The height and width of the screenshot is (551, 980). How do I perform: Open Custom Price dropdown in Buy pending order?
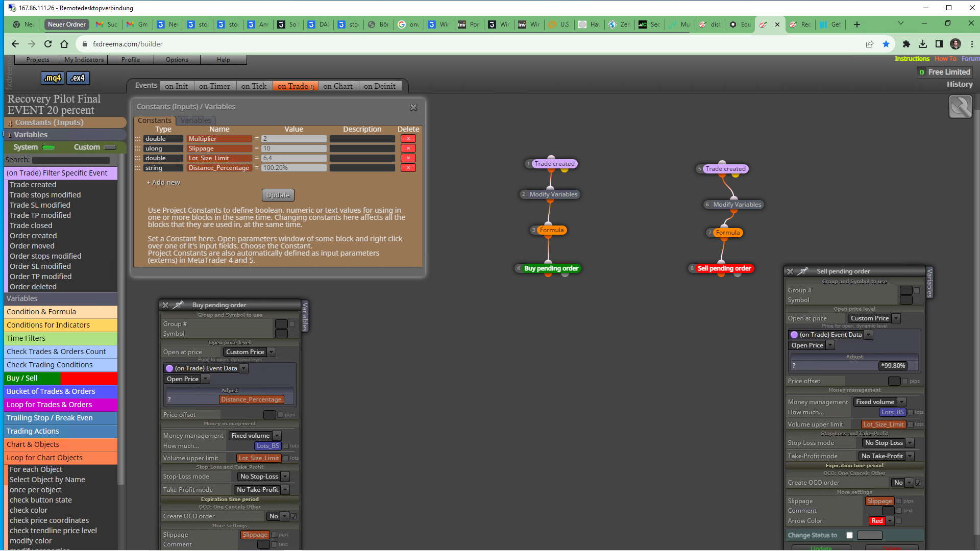click(250, 352)
